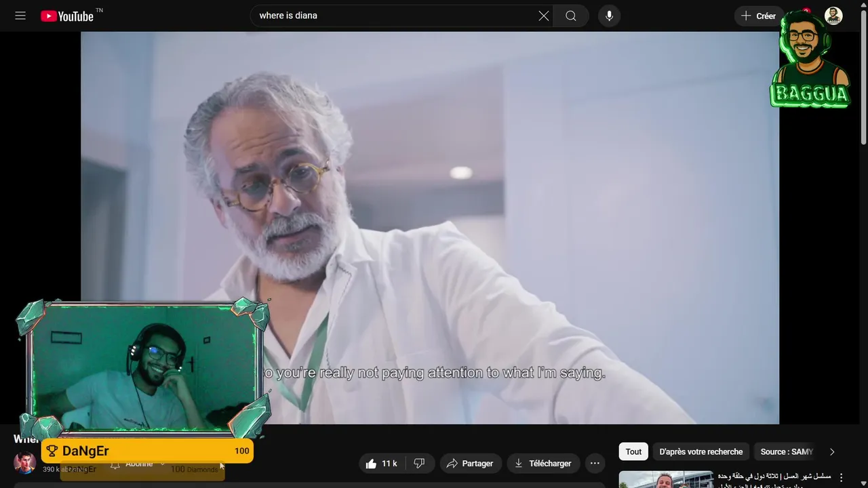Go to the YouTube home logo
Viewport: 868px width, 488px height.
(x=68, y=16)
